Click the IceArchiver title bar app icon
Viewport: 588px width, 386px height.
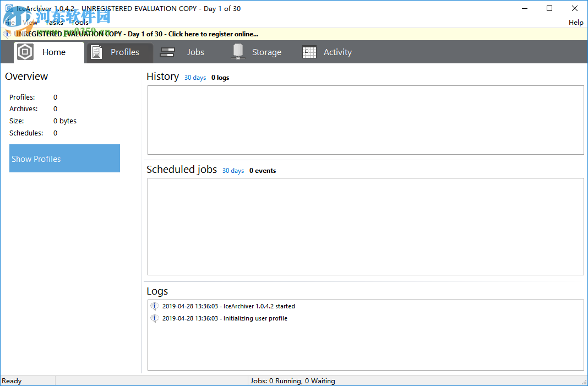click(9, 8)
